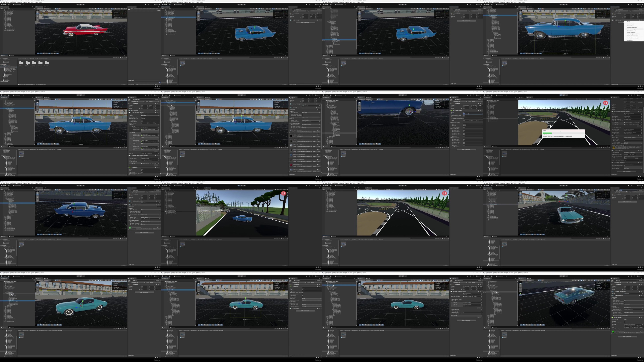Choose Remove Component in the context menu
The width and height of the screenshot is (644, 362).
coord(632,28)
